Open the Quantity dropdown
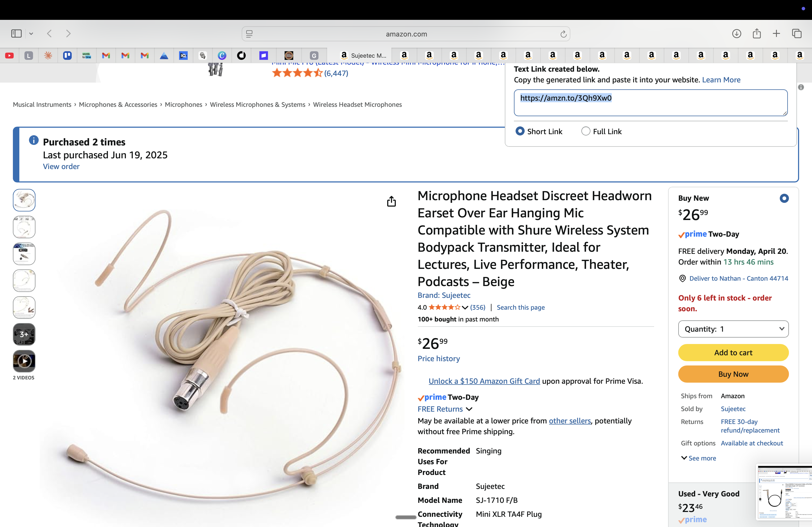Screen dimensions: 812x527 point(733,329)
